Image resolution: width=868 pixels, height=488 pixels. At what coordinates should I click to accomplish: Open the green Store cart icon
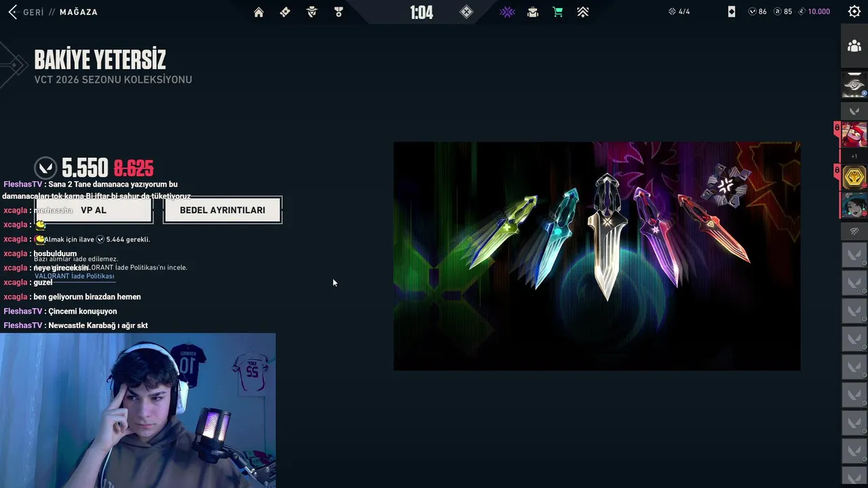point(557,12)
